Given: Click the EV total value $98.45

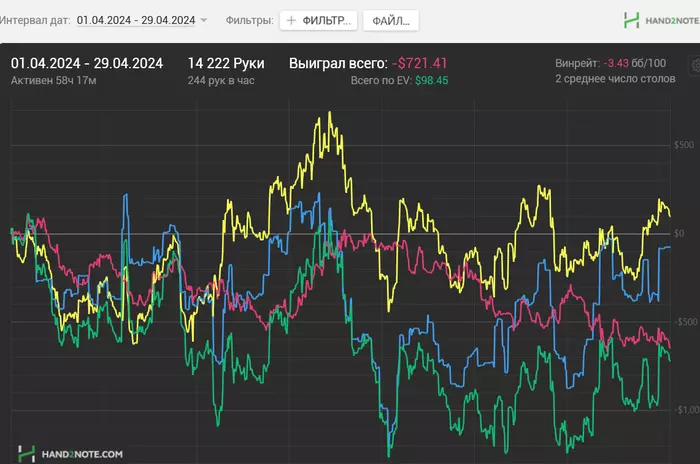Looking at the screenshot, I should coord(432,80).
